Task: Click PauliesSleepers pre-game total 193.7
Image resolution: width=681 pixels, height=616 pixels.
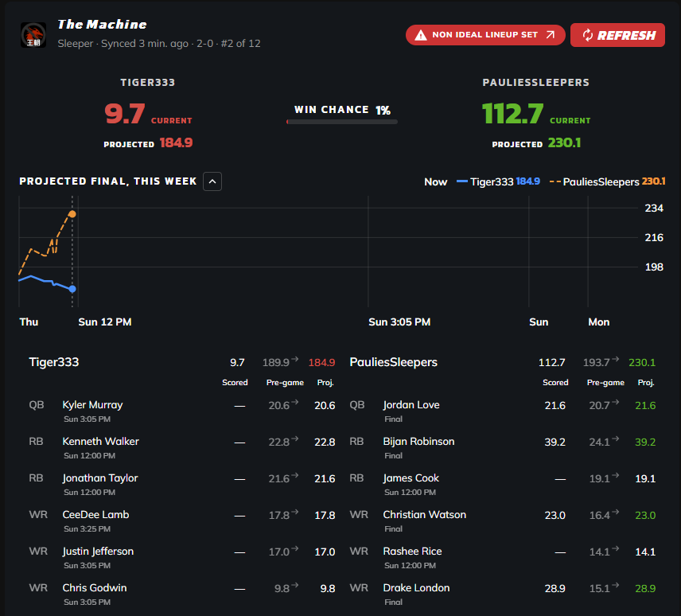Action: point(597,362)
